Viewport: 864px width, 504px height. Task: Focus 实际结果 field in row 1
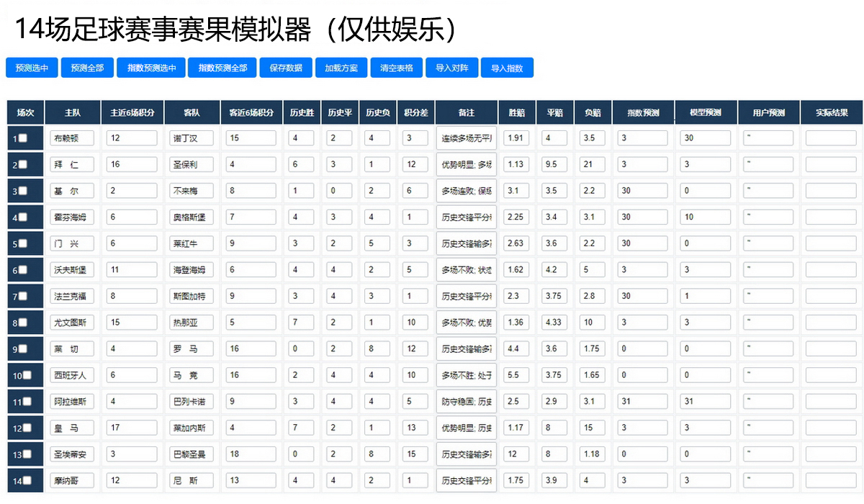click(x=831, y=138)
